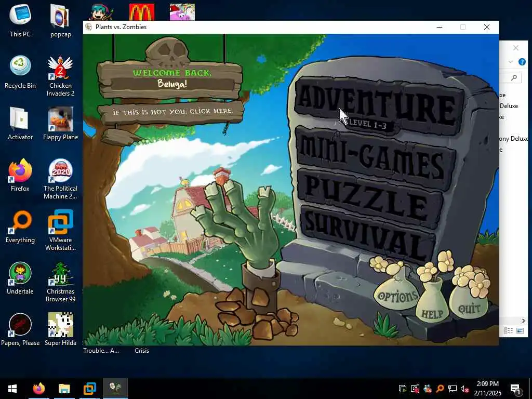Image resolution: width=532 pixels, height=399 pixels.
Task: Open the Mini-Games menu
Action: [x=375, y=158]
